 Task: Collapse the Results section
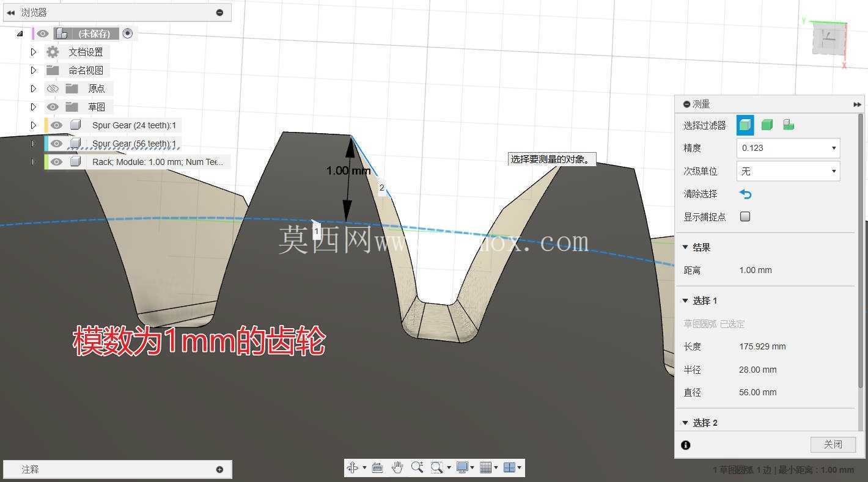[x=685, y=247]
